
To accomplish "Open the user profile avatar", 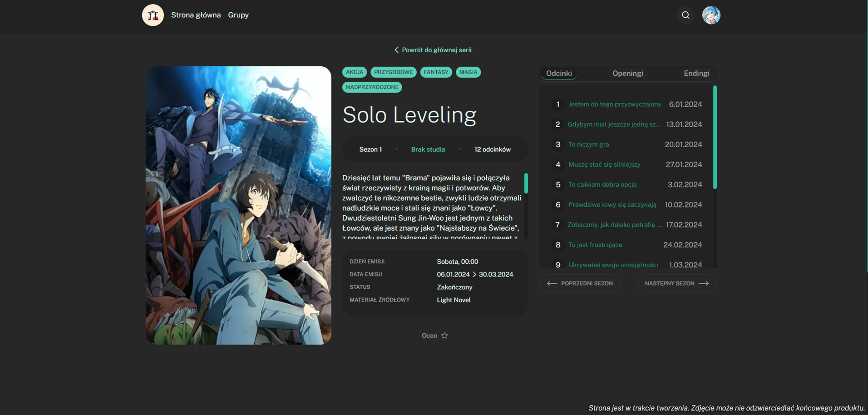I will click(x=711, y=15).
